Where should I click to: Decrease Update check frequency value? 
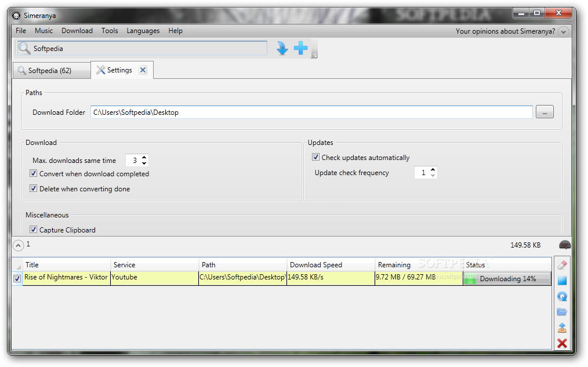point(433,176)
